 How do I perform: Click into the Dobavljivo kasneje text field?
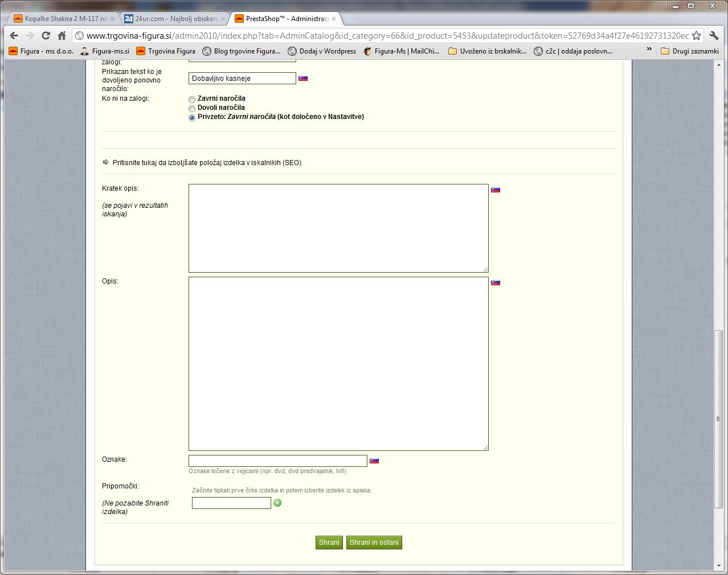point(242,79)
